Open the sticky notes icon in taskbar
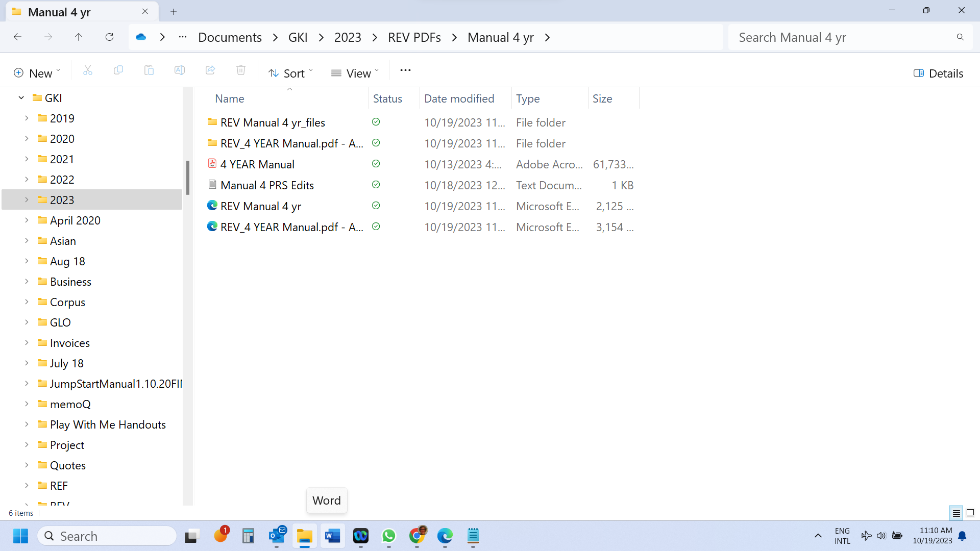Screen dimensions: 980x551 [x=474, y=536]
